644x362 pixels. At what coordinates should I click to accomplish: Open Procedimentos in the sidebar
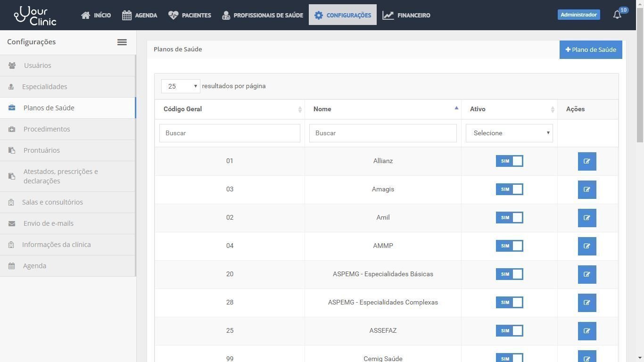tap(47, 129)
